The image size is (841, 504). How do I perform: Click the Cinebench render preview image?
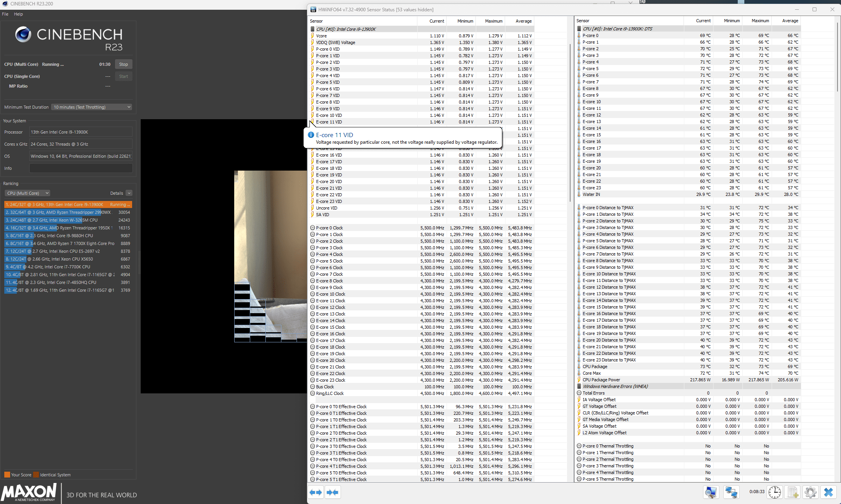pyautogui.click(x=270, y=256)
